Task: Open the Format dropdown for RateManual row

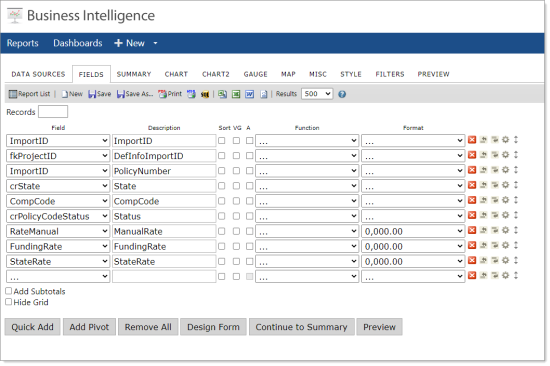Action: pos(413,231)
